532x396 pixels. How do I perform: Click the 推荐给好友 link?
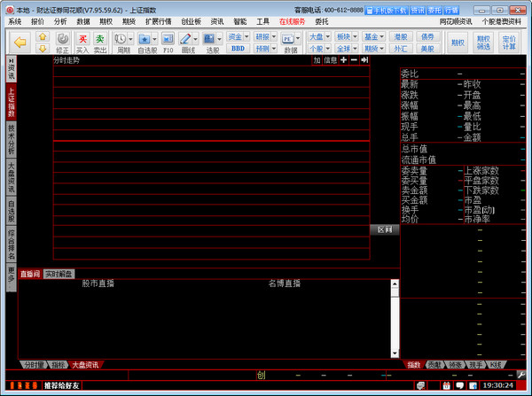[61, 386]
